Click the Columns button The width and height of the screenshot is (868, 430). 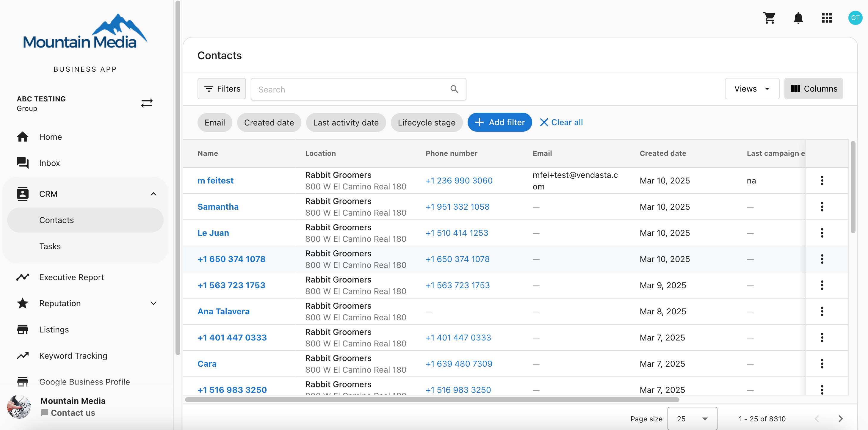813,89
